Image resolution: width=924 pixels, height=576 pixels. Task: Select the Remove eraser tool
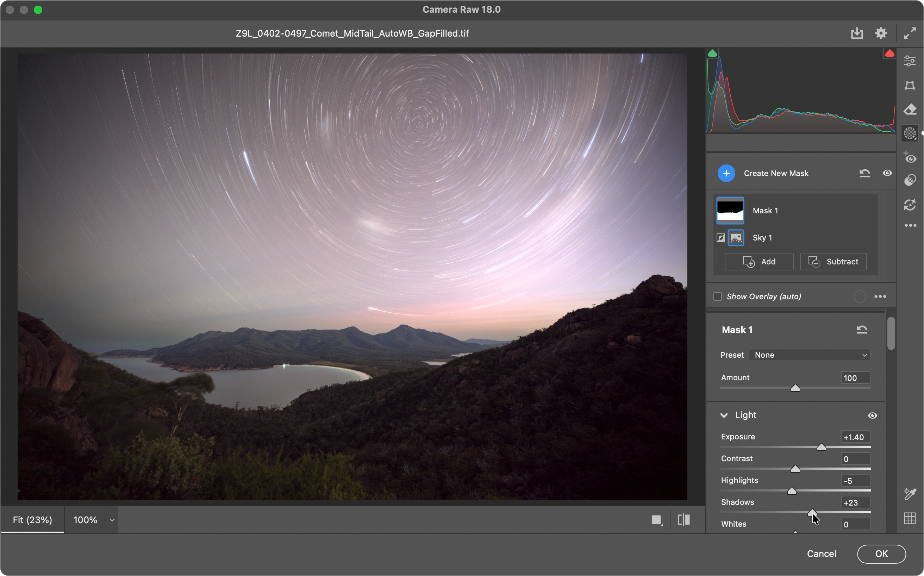tap(910, 110)
